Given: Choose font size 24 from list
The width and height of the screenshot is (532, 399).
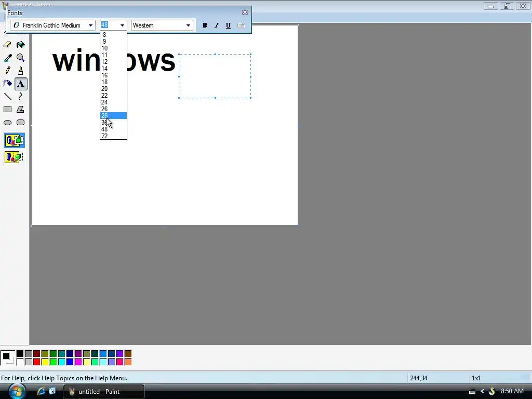Looking at the screenshot, I should (113, 102).
